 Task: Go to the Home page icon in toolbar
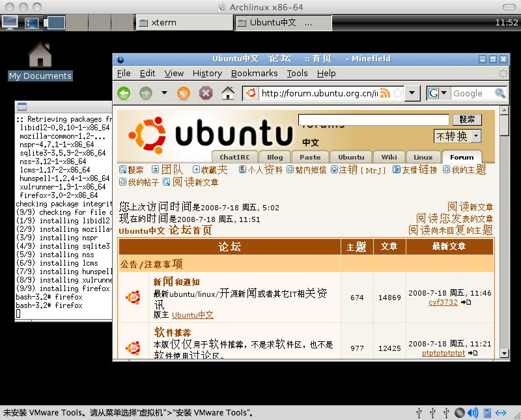pos(228,93)
